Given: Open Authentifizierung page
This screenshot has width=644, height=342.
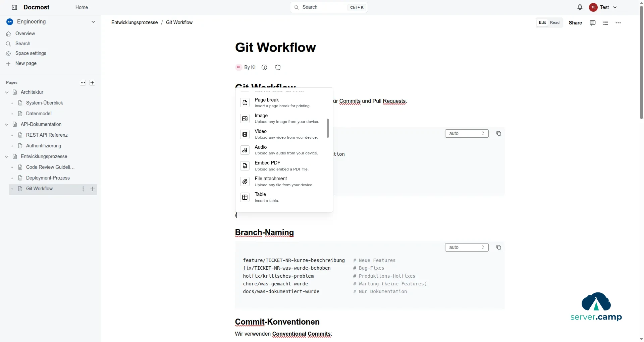Looking at the screenshot, I should pos(44,146).
